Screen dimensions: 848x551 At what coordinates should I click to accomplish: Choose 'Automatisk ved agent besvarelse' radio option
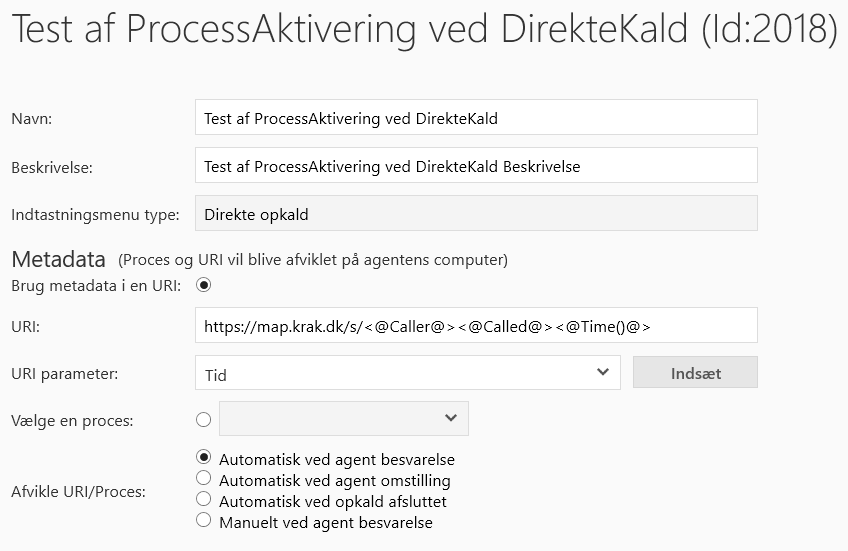click(204, 459)
